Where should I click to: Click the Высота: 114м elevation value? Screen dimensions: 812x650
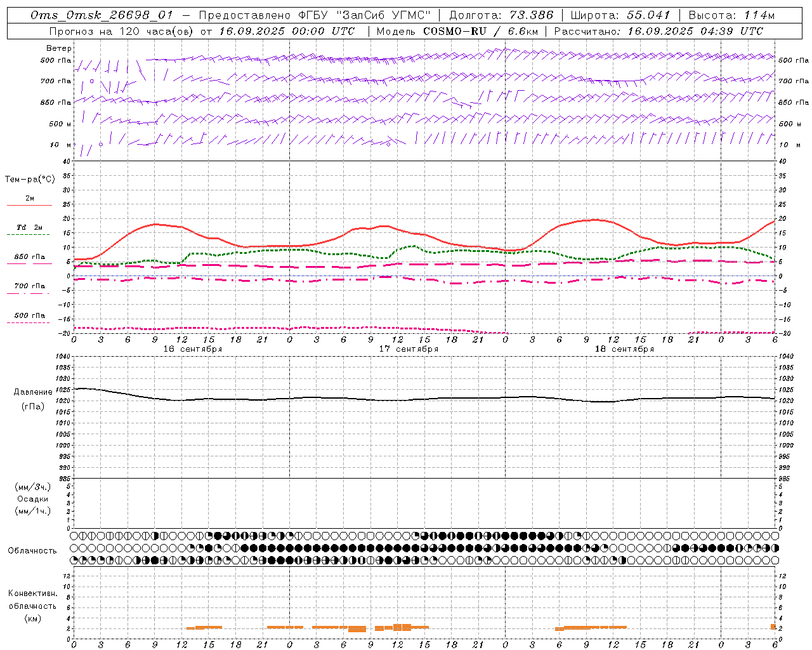(731, 16)
